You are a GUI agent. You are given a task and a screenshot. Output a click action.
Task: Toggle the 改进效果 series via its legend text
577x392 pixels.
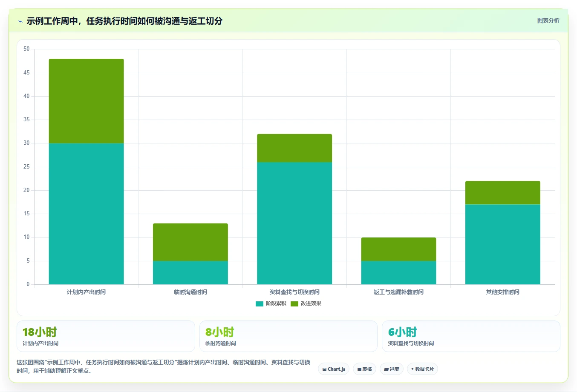pyautogui.click(x=311, y=303)
